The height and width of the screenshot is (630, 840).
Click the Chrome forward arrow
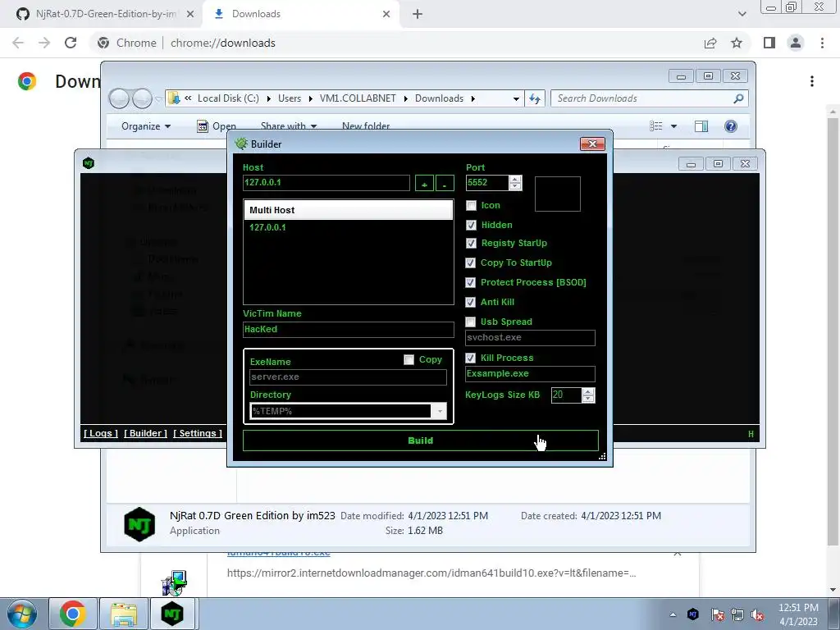tap(44, 43)
